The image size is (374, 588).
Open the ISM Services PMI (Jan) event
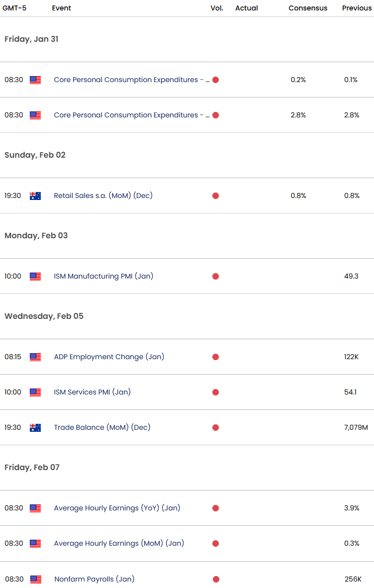click(92, 392)
